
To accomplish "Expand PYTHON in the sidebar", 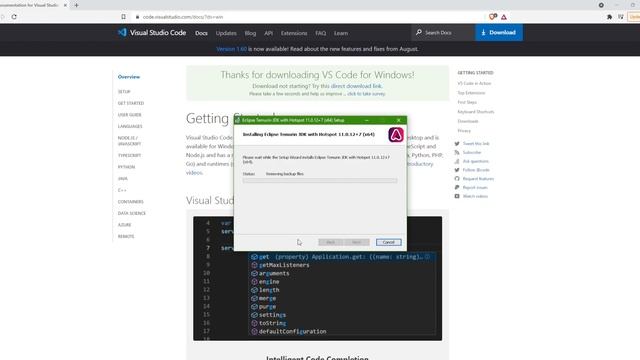I will pos(126,167).
